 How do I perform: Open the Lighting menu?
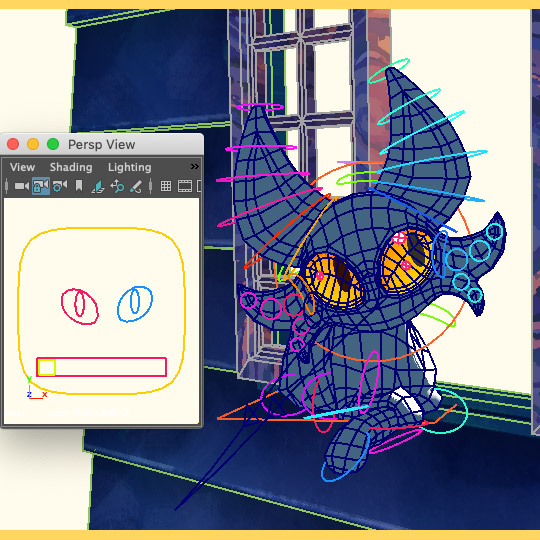point(129,167)
